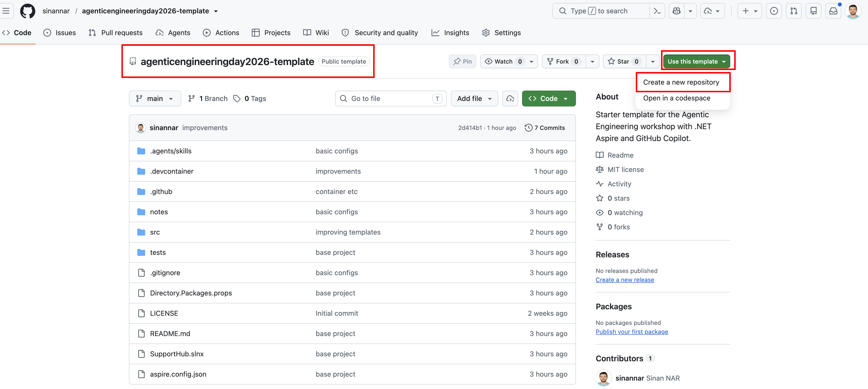Expand the Star lists dropdown arrow

click(x=653, y=61)
